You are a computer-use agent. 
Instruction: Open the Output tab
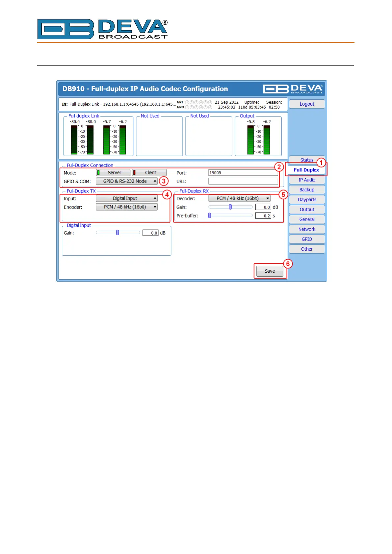tap(307, 210)
